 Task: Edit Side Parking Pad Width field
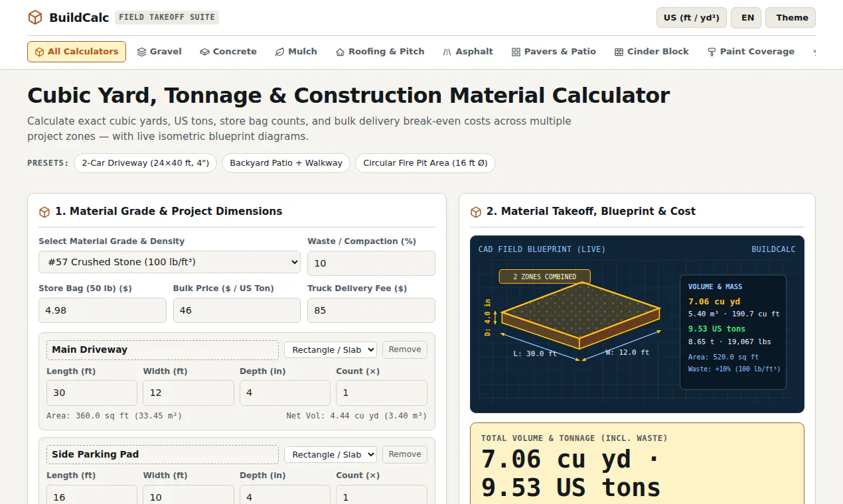pyautogui.click(x=189, y=495)
